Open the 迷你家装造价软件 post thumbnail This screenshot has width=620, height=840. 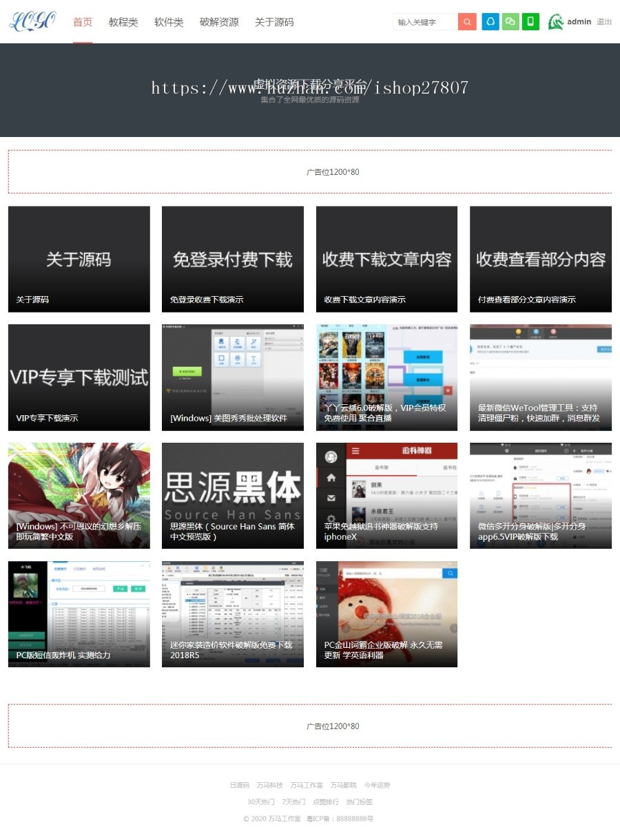coord(233,614)
